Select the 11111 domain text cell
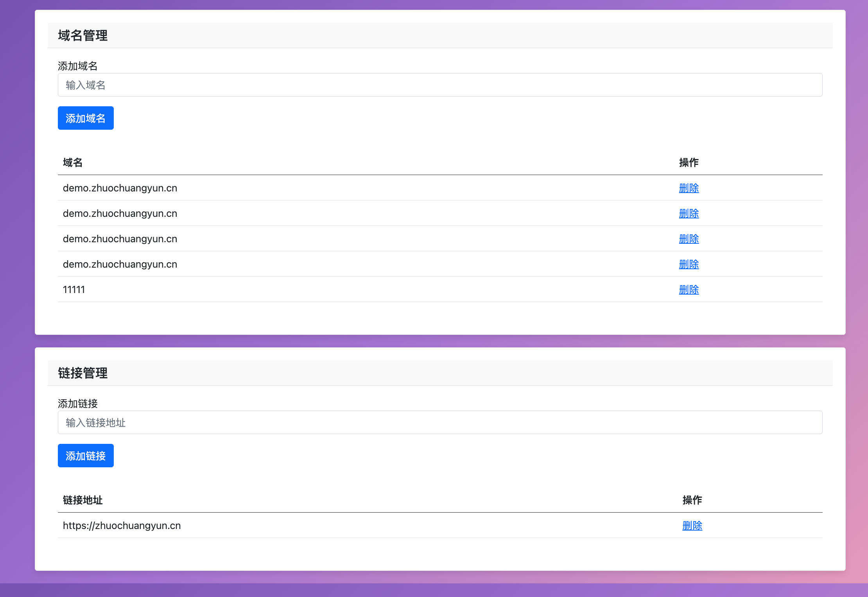Screen dimensions: 868x597 pyautogui.click(x=74, y=290)
